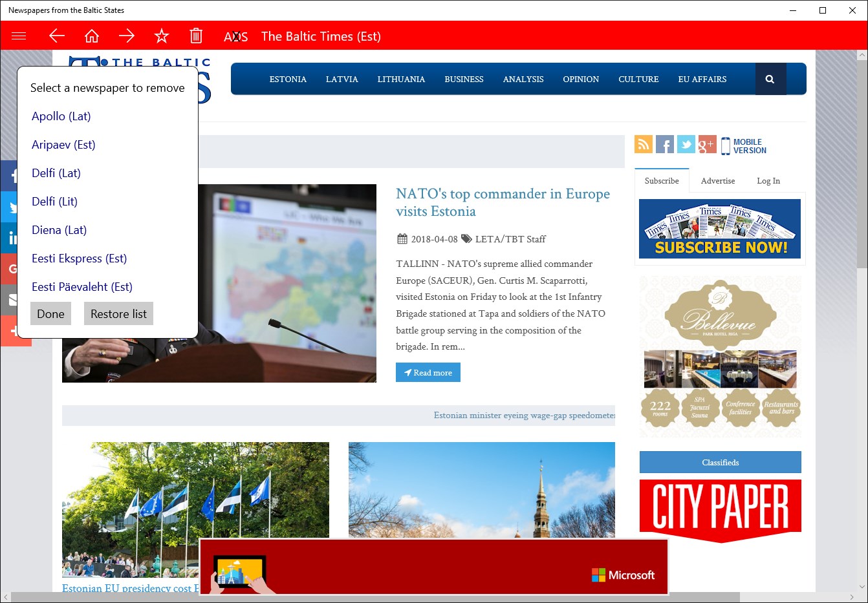
Task: Add to favorites with the star icon
Action: tap(162, 36)
